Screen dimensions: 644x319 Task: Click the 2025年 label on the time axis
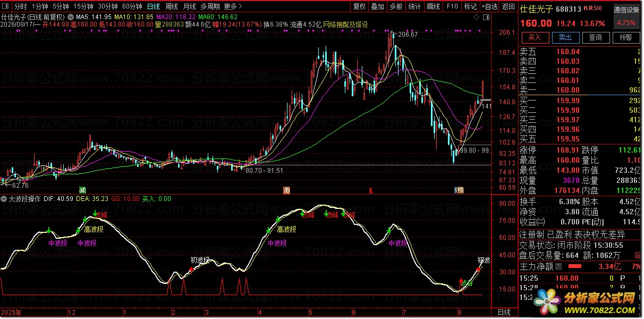[x=11, y=312]
